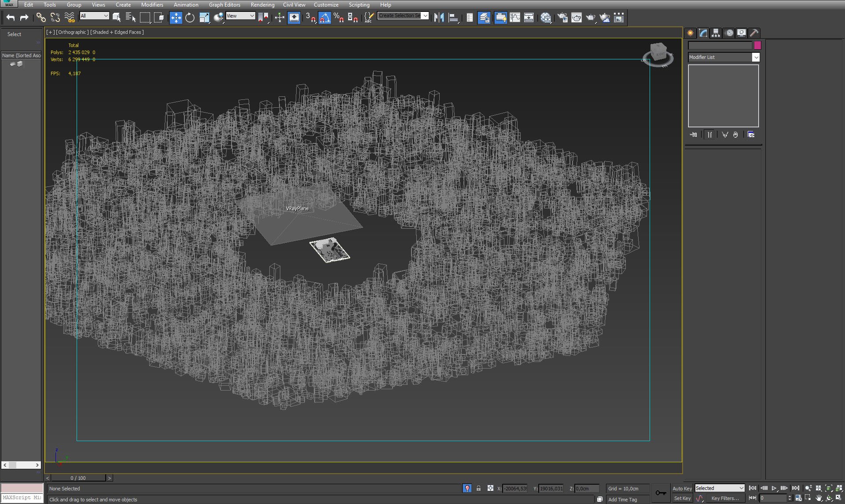845x504 pixels.
Task: Select the Select and Link tool
Action: pos(41,18)
